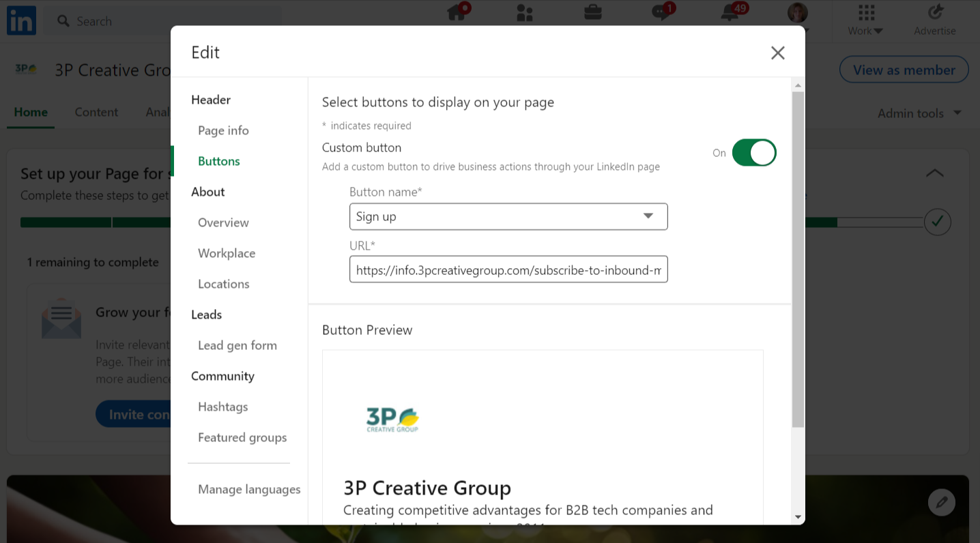Click the View as member button
Image resolution: width=980 pixels, height=543 pixels.
[904, 70]
